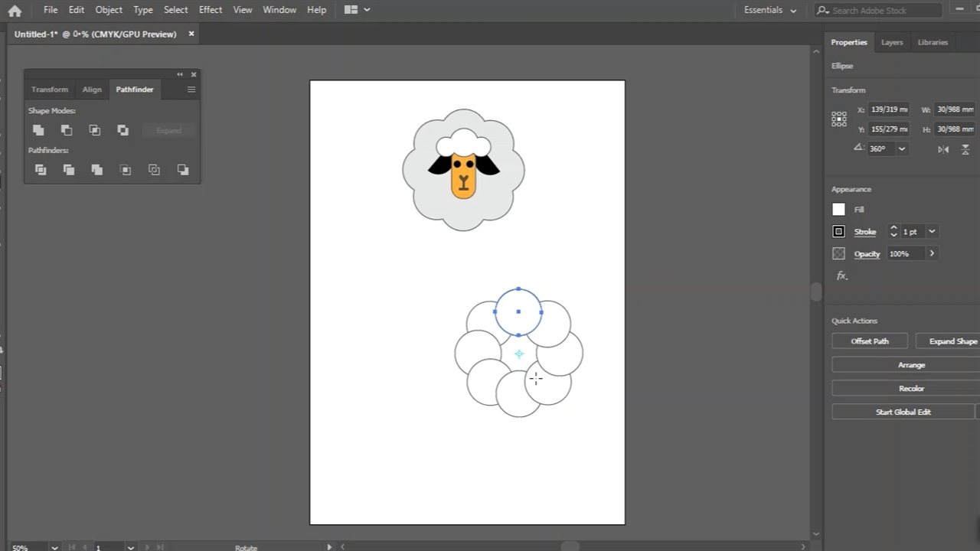Open the stroke weight dropdown
980x551 pixels.
[932, 232]
